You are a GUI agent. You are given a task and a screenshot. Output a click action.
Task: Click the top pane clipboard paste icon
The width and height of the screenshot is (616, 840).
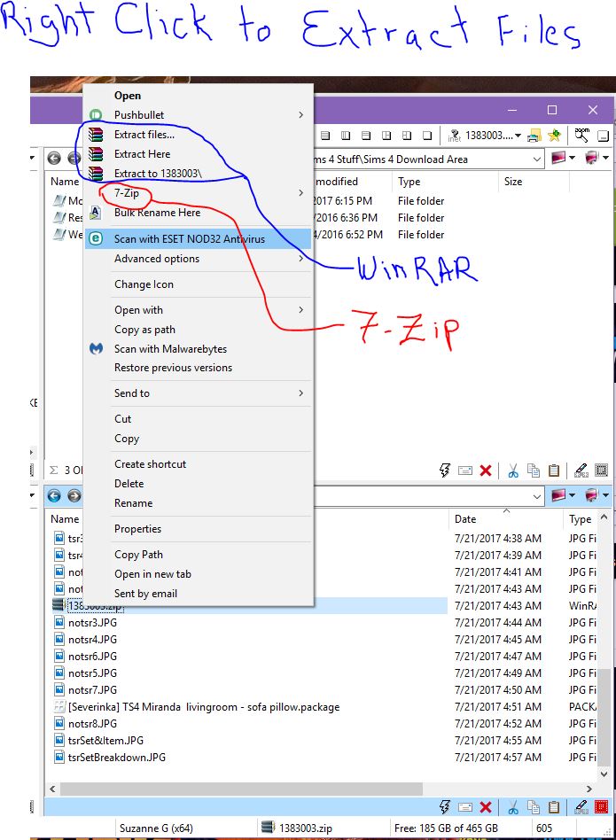pyautogui.click(x=554, y=471)
